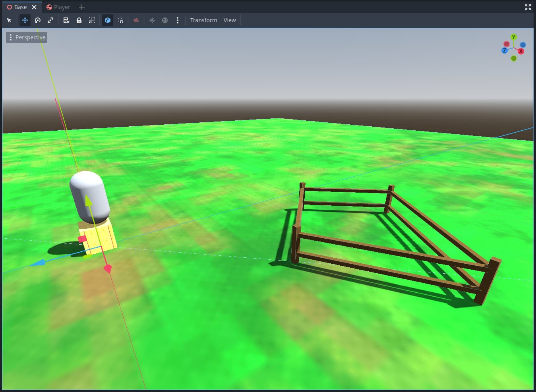Activate the Move mode tool
536x392 pixels.
click(x=25, y=20)
